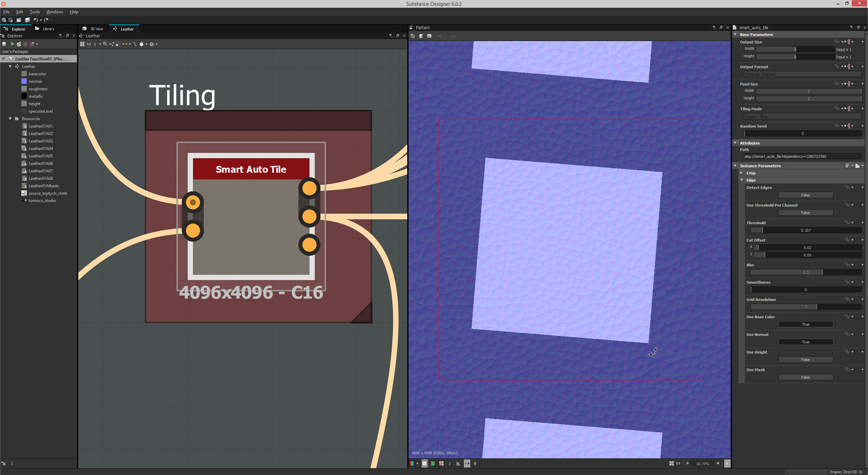868x475 pixels.
Task: Zoom in with plus icon beside 18.74%
Action: pyautogui.click(x=718, y=463)
